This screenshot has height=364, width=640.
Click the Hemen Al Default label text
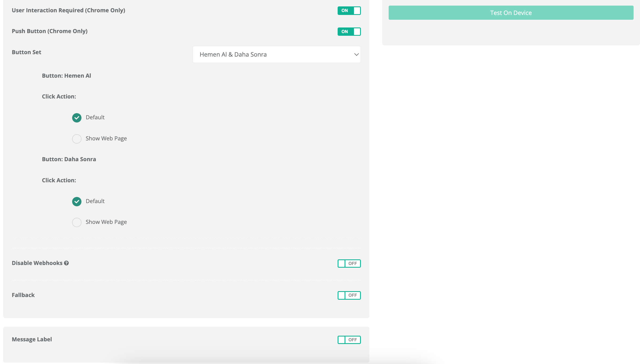click(95, 117)
